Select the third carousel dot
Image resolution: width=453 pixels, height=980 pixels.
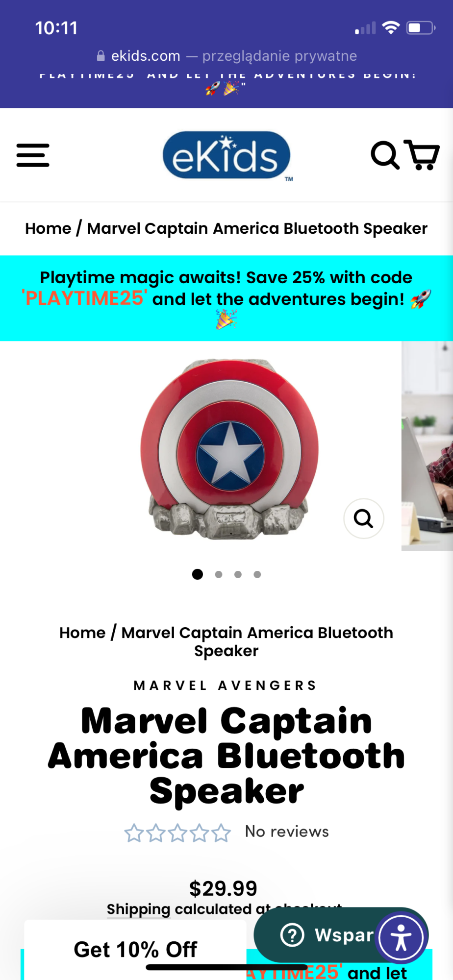pos(238,574)
